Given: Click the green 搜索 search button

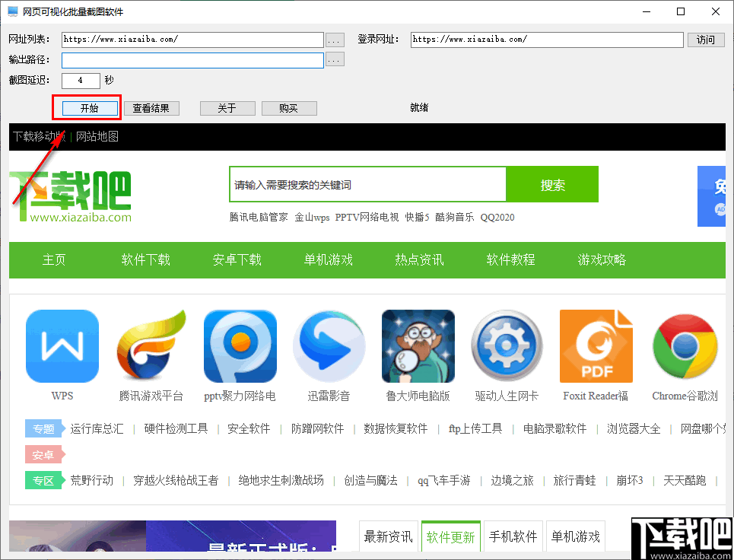Looking at the screenshot, I should pyautogui.click(x=552, y=184).
